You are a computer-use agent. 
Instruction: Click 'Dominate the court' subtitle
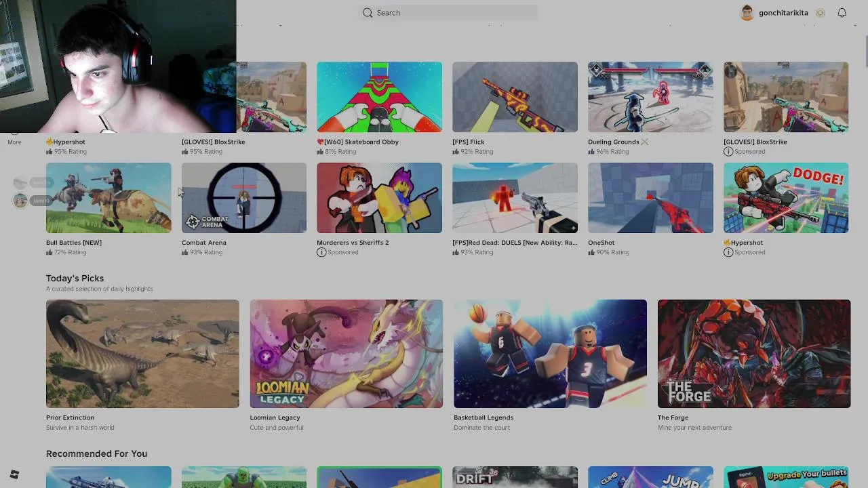[481, 428]
